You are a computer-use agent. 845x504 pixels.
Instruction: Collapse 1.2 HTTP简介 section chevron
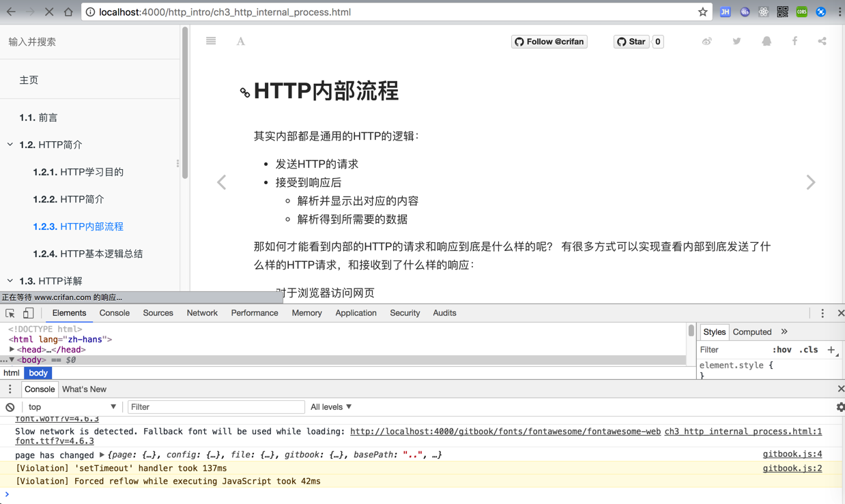10,145
